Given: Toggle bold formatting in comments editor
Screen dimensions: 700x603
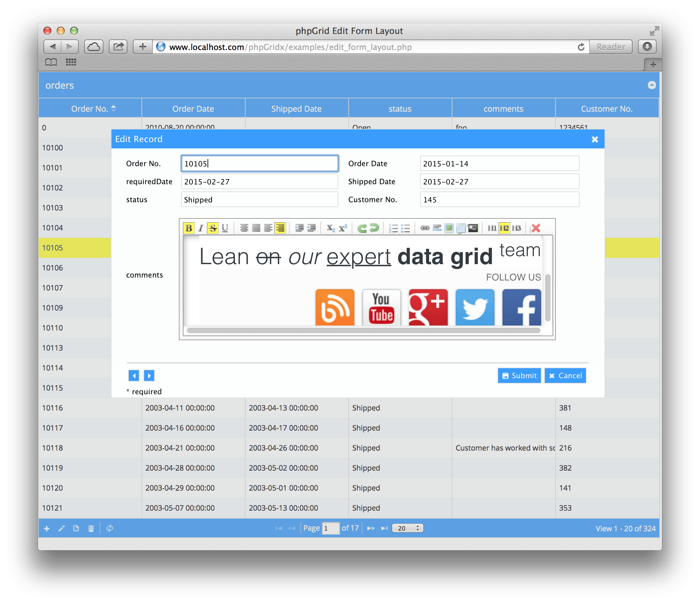Looking at the screenshot, I should [189, 228].
